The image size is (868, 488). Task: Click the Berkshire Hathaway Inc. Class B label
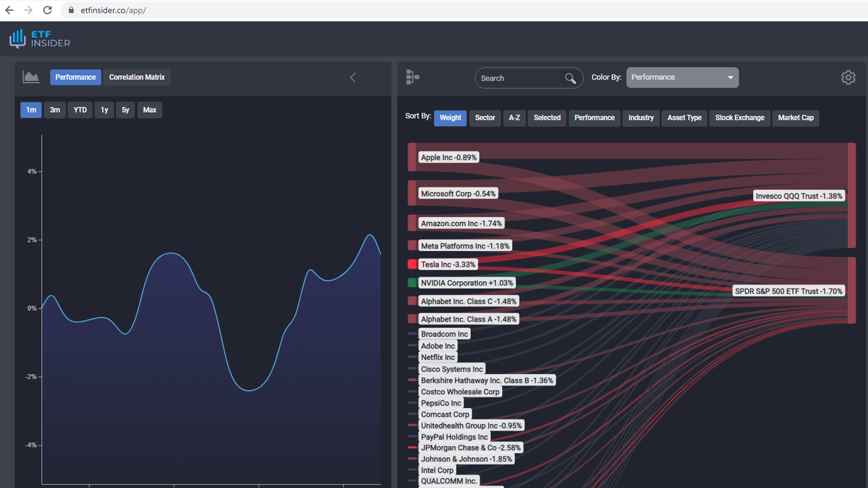487,381
